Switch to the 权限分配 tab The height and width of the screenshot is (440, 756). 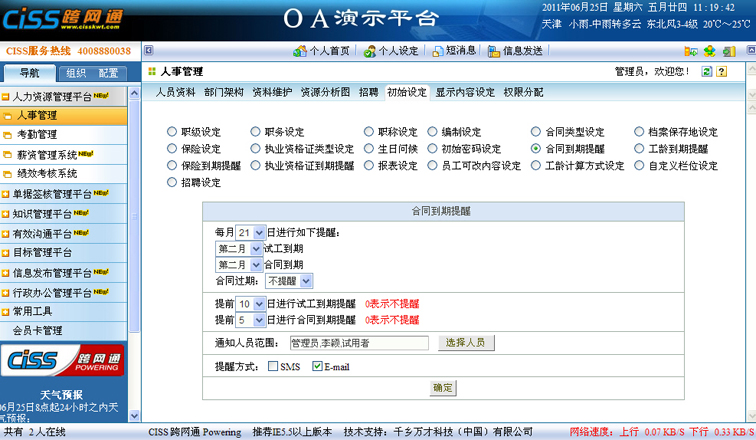coord(524,92)
